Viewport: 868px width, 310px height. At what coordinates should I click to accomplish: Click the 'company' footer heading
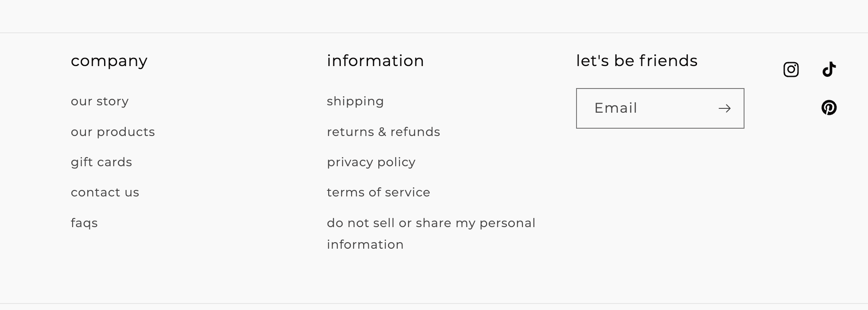pos(109,61)
